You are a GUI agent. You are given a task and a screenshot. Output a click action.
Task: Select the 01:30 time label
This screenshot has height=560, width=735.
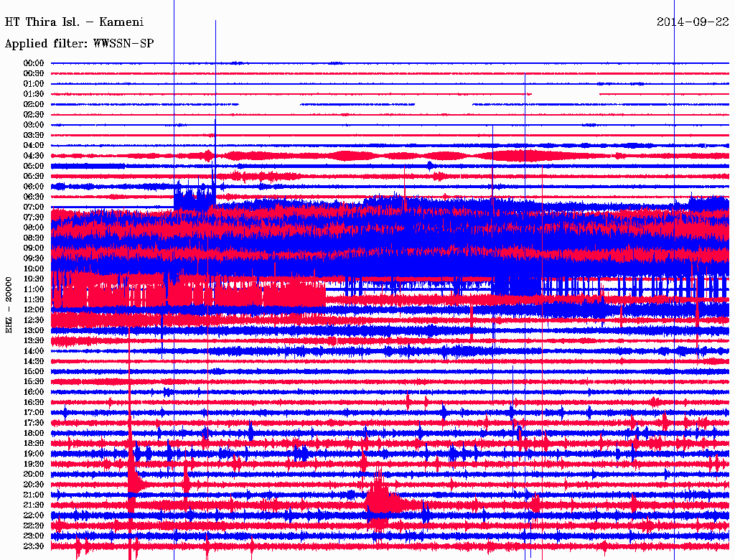tap(34, 94)
